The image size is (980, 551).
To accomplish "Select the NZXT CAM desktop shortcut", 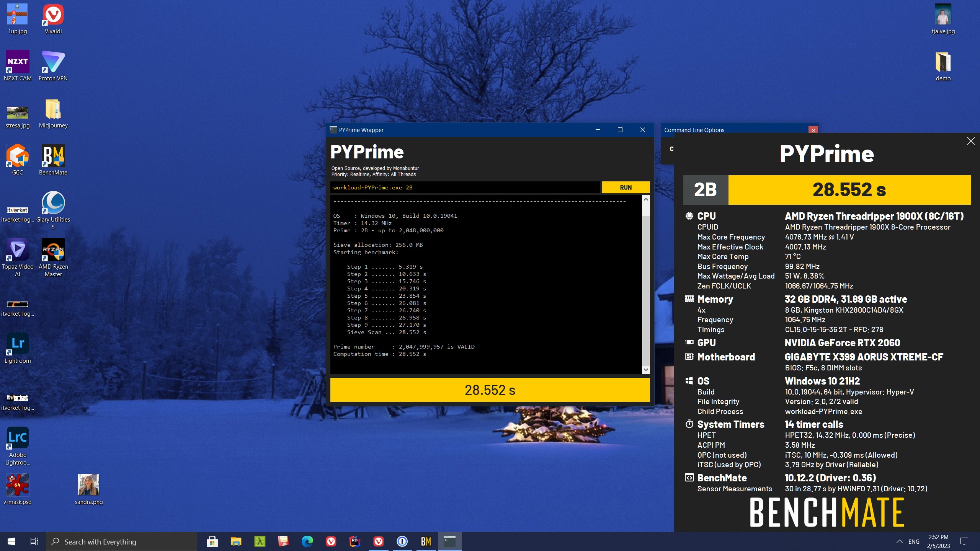I will pos(18,66).
